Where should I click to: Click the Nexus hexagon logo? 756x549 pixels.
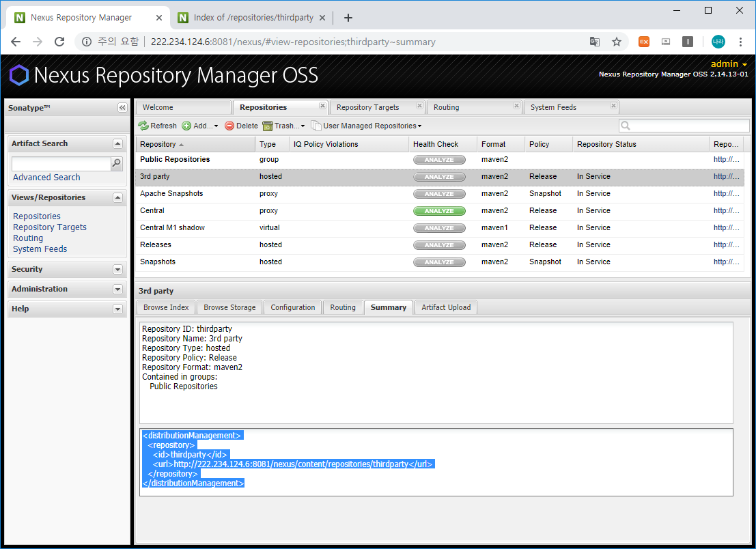[19, 76]
